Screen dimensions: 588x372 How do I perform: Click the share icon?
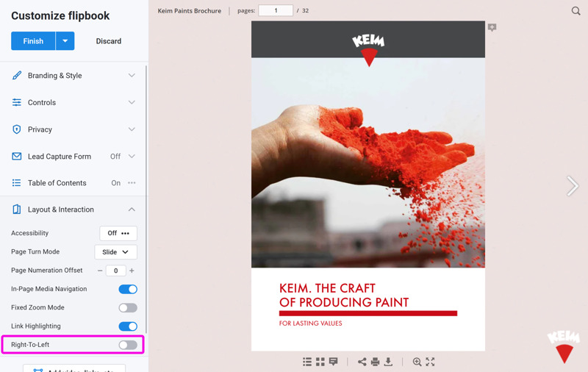tap(362, 362)
